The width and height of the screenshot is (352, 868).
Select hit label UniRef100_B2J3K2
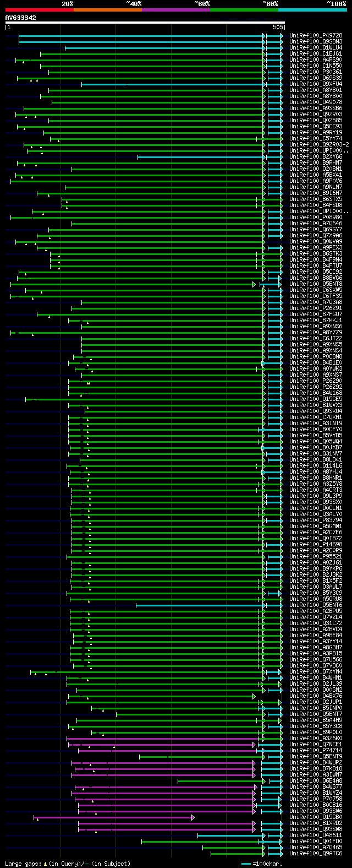(x=316, y=575)
